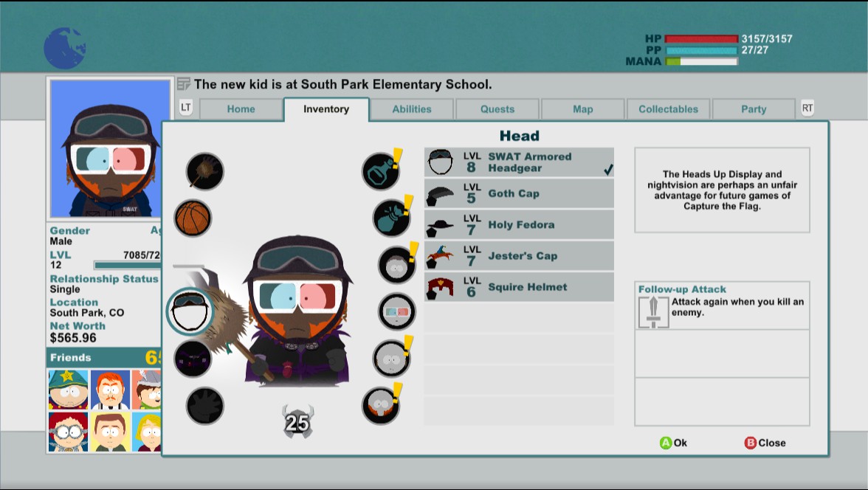Open the potion bottle consumables slot
This screenshot has height=490, width=868.
pyautogui.click(x=380, y=171)
